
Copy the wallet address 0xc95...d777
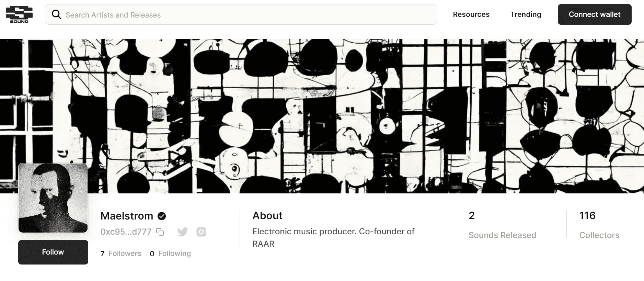point(160,232)
